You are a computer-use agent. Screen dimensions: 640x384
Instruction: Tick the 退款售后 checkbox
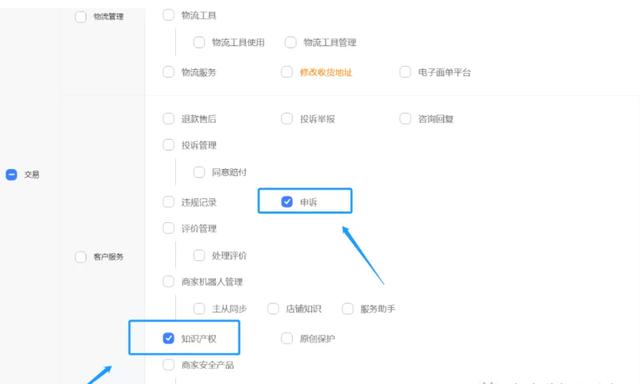coord(169,119)
